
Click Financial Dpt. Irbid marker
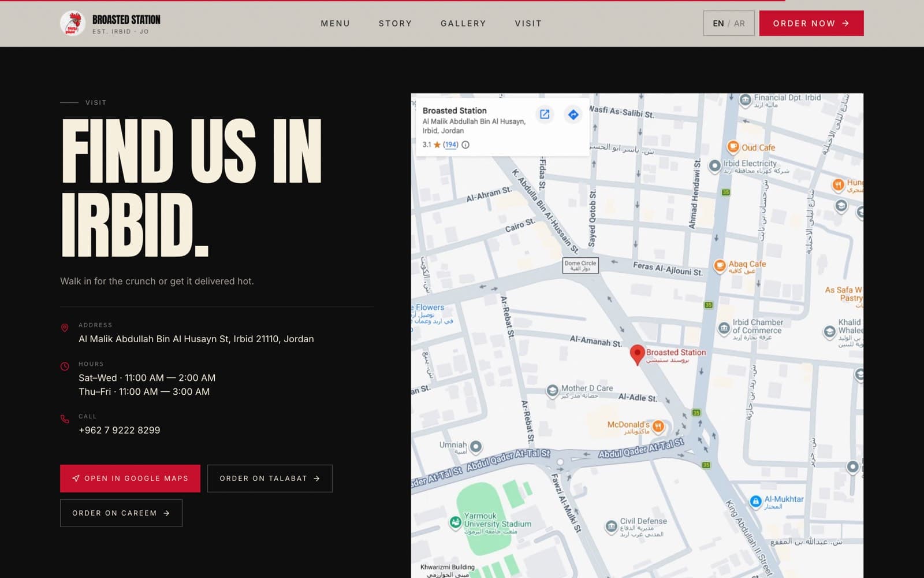point(746,99)
